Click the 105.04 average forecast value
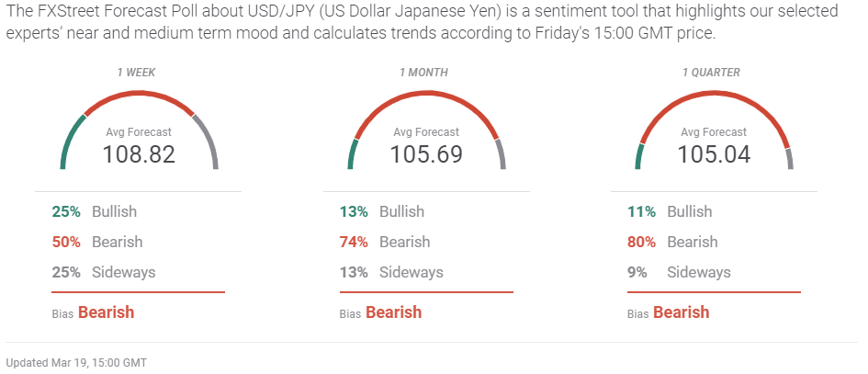 [714, 154]
